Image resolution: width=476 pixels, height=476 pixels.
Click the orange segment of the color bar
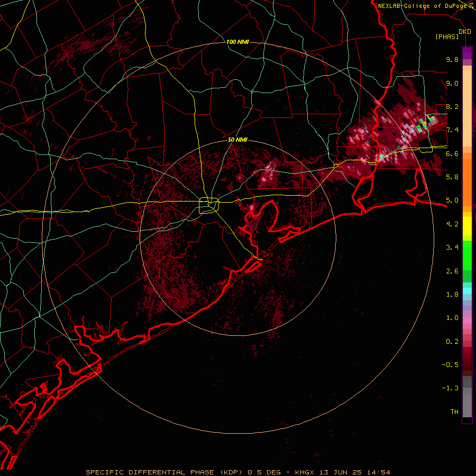coord(467,180)
